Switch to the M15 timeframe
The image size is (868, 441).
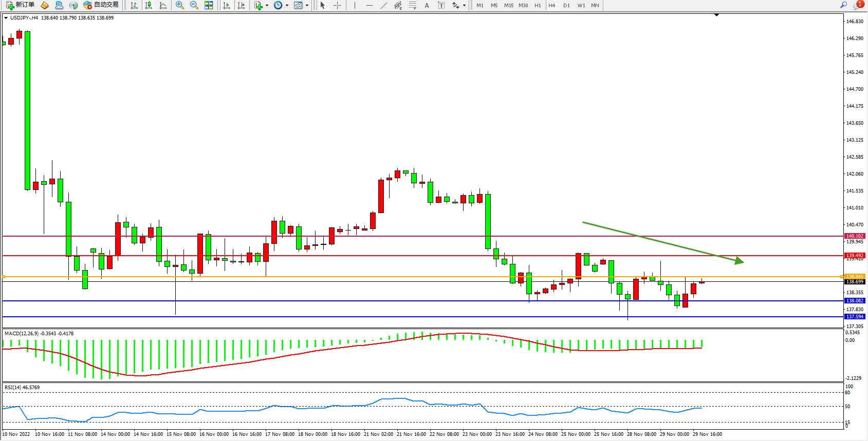click(x=508, y=5)
